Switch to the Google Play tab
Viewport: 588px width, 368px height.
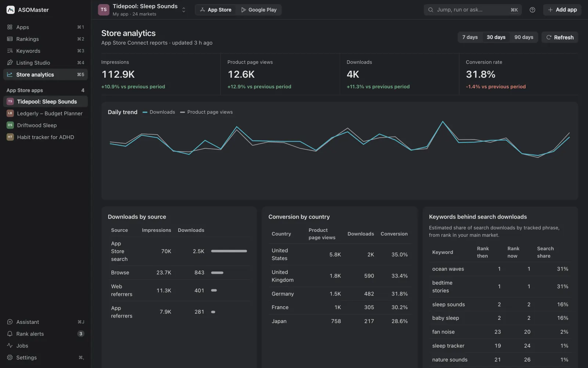(x=259, y=10)
